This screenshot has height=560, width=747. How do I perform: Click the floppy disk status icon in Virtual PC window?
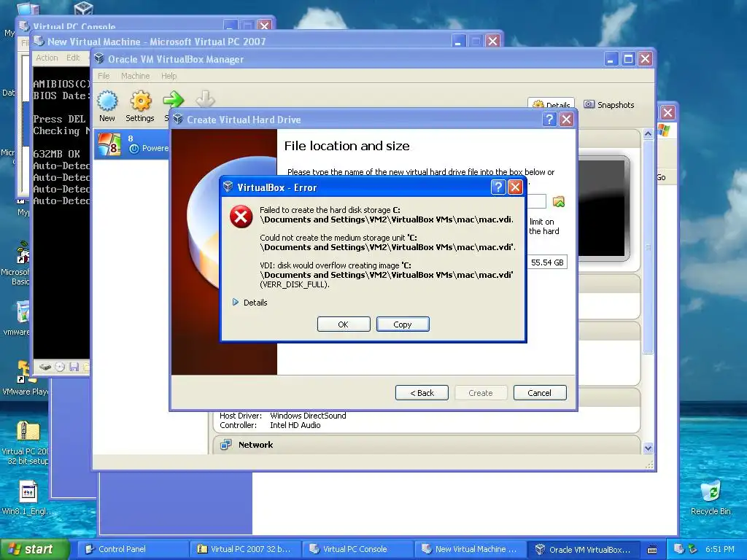[x=74, y=367]
